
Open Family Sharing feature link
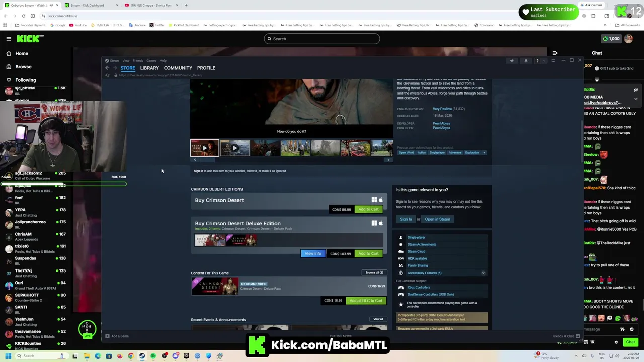click(418, 265)
